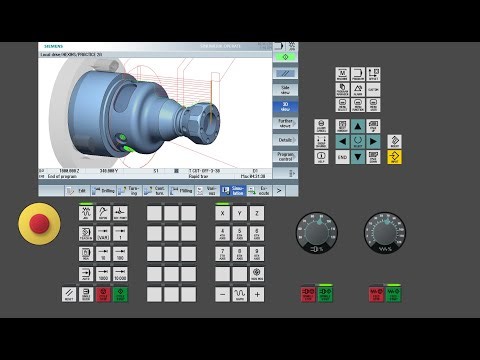Image resolution: width=480 pixels, height=360 pixels.
Task: Open the Machine operating area key
Action: pos(342,74)
